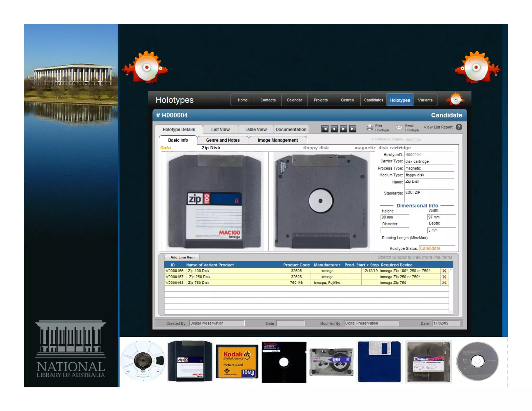Switch to the Genre and Notes tab
The image size is (532, 411).
coord(223,140)
